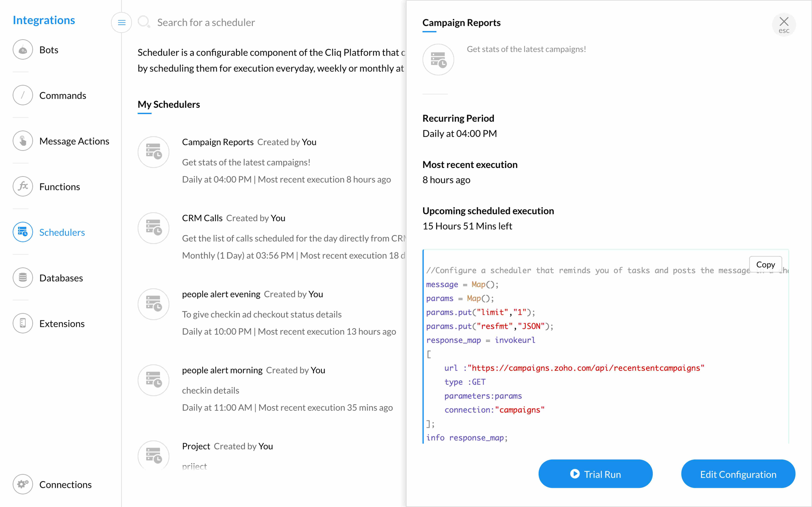Screen dimensions: 812x507
Task: Select the Campaign Reports panel tab
Action: click(461, 23)
